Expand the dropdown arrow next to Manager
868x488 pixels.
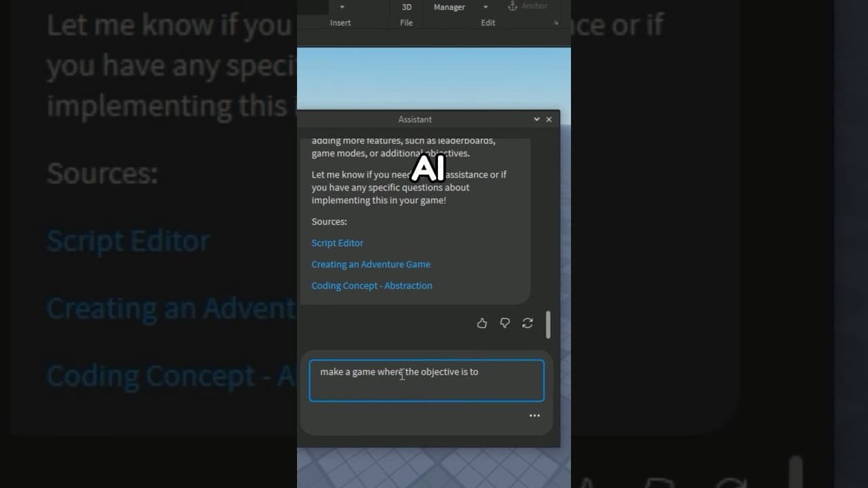pos(486,7)
